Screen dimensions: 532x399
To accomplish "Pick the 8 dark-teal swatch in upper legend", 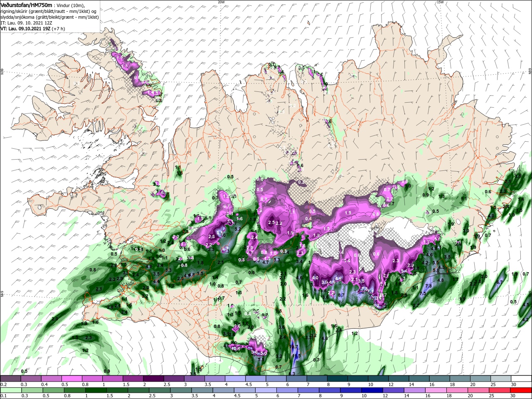I will pyautogui.click(x=337, y=379).
